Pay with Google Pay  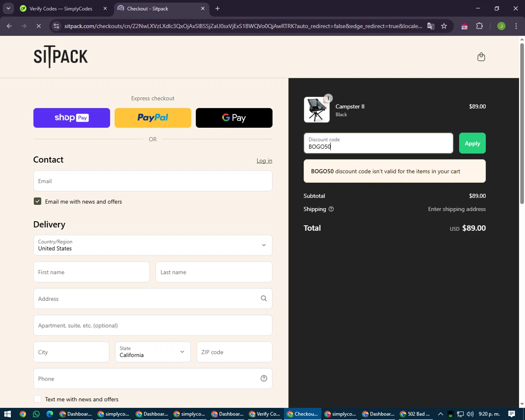tap(234, 118)
